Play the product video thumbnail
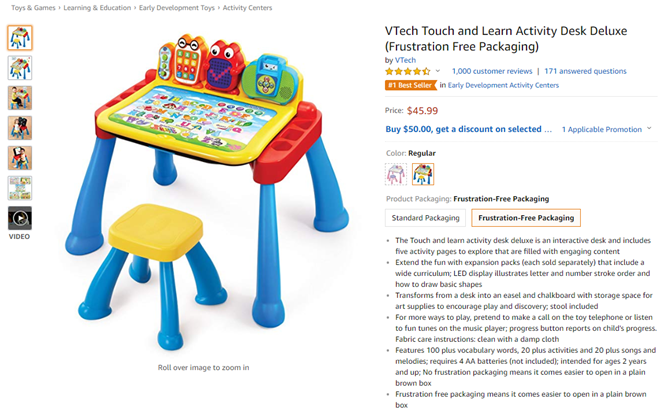This screenshot has height=416, width=670. (20, 218)
